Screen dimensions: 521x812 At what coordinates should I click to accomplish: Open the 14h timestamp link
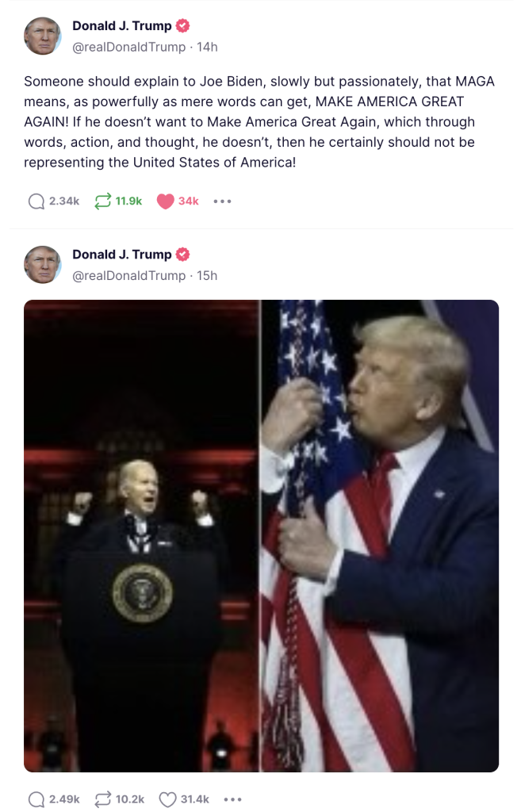pyautogui.click(x=207, y=47)
